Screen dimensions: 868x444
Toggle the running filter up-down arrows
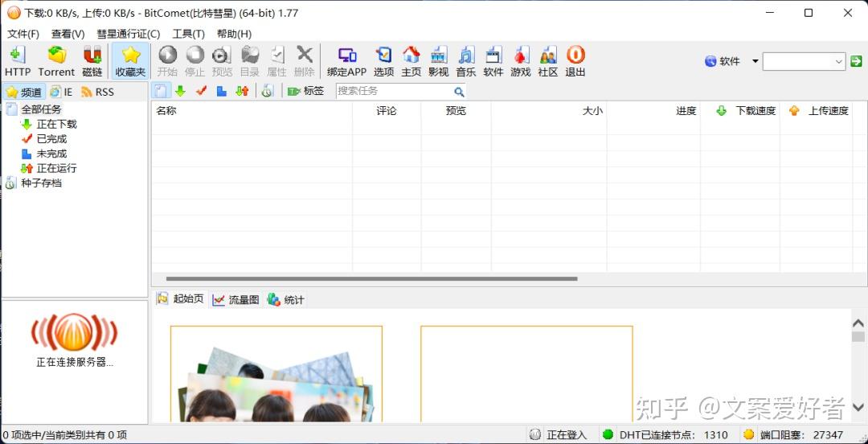pos(243,91)
